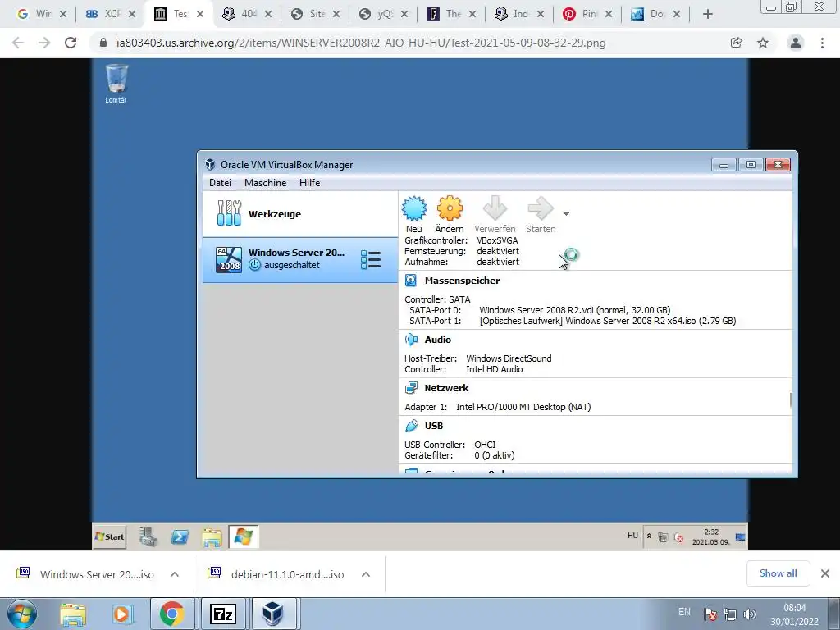This screenshot has height=630, width=840.
Task: Click the Start button in guest taskbar
Action: click(x=110, y=536)
